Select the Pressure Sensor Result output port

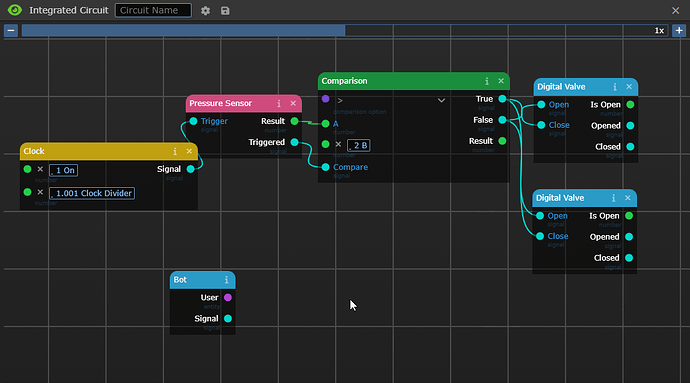point(294,121)
